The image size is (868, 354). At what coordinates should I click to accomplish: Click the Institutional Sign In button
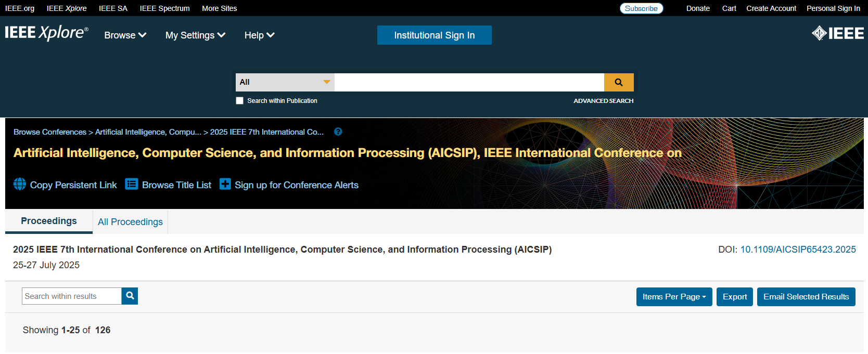(x=434, y=35)
